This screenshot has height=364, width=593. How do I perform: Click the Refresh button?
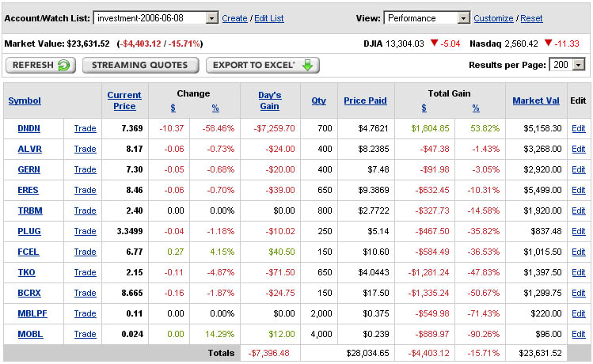(40, 65)
